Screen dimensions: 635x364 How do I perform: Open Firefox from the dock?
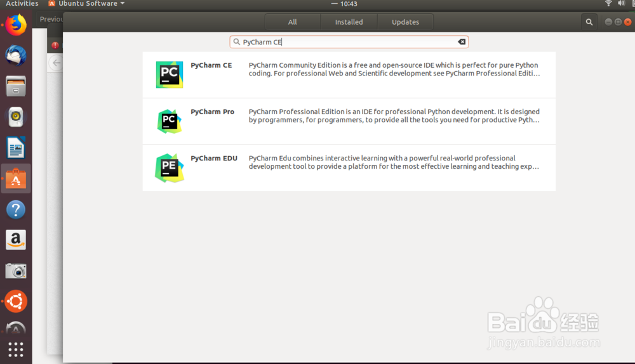(x=16, y=25)
